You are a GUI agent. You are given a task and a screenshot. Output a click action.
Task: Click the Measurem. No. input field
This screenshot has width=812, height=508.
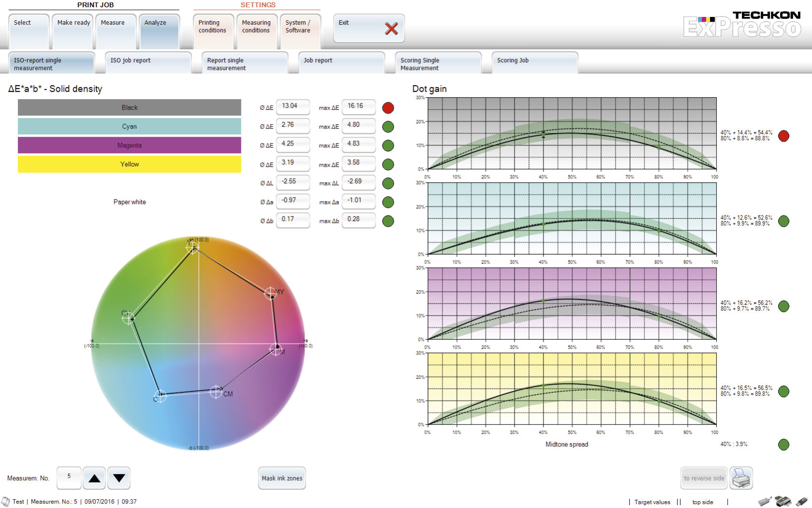point(69,479)
